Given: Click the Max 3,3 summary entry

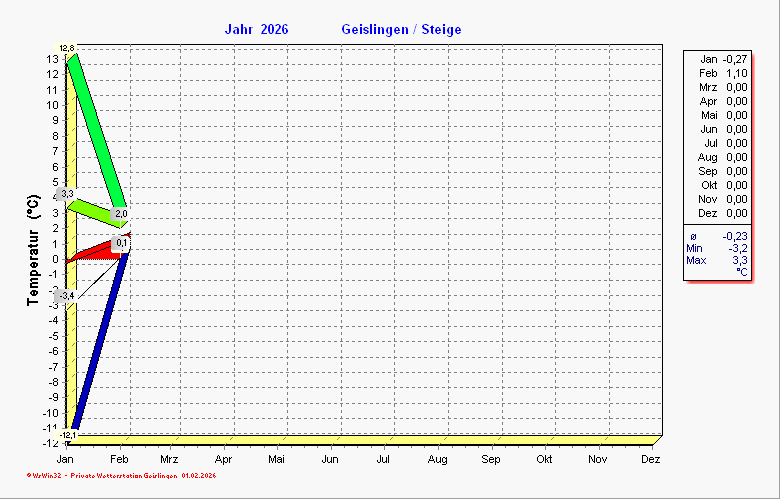Looking at the screenshot, I should click(x=716, y=260).
